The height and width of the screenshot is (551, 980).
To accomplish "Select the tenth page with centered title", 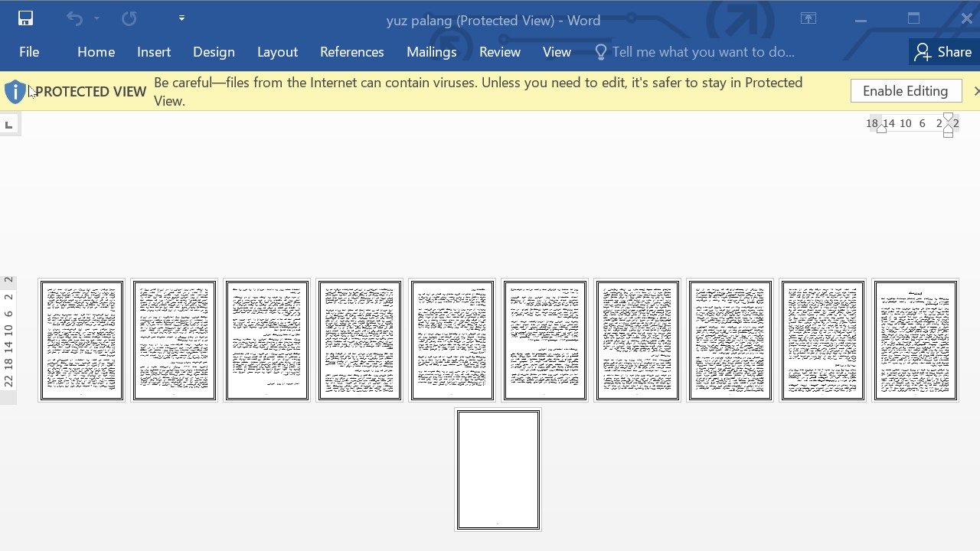I will click(x=916, y=341).
